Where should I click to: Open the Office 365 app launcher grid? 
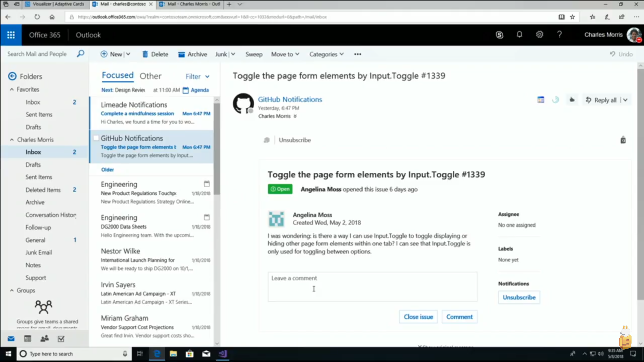(11, 35)
